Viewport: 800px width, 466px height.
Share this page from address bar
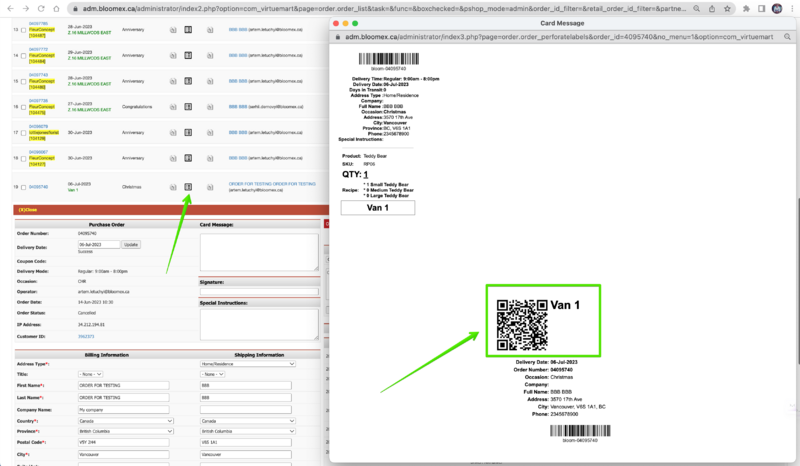coord(712,9)
